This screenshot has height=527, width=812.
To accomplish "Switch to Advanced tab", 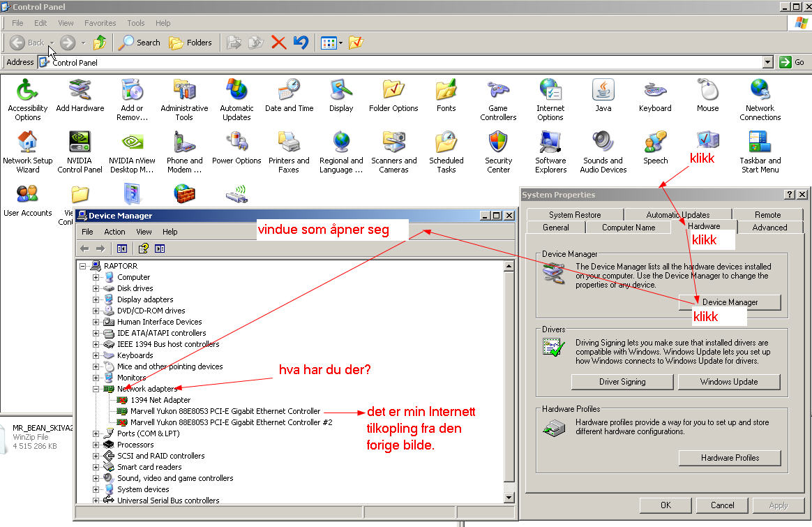I will (769, 227).
